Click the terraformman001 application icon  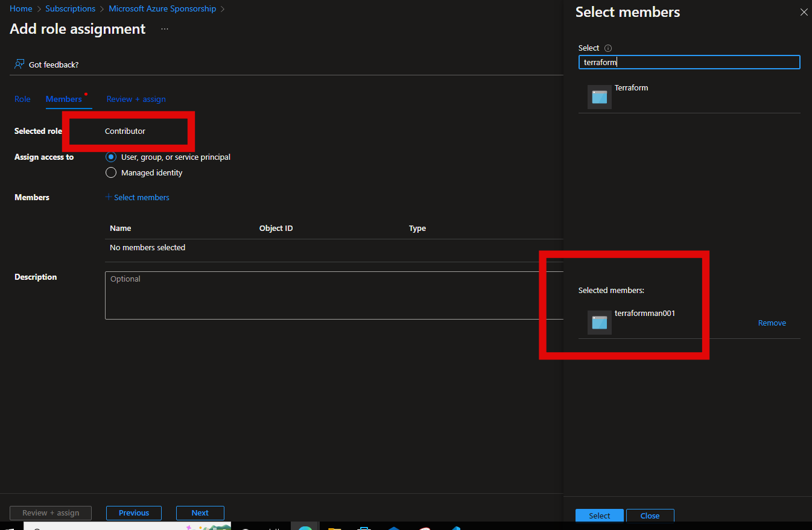(600, 323)
